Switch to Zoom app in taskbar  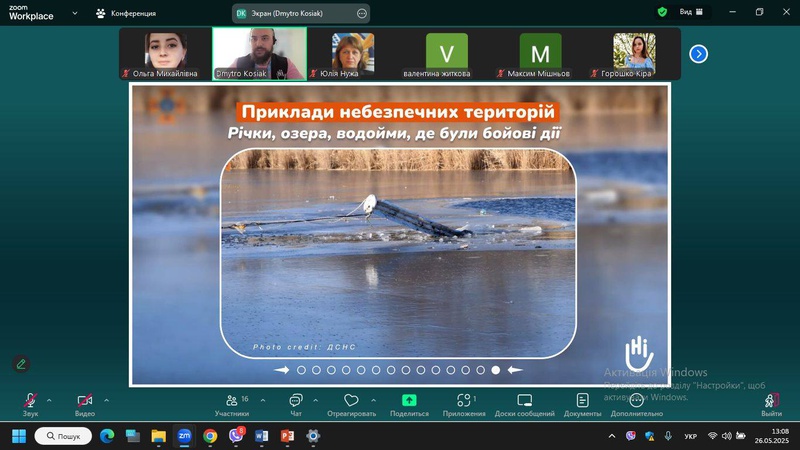click(184, 436)
